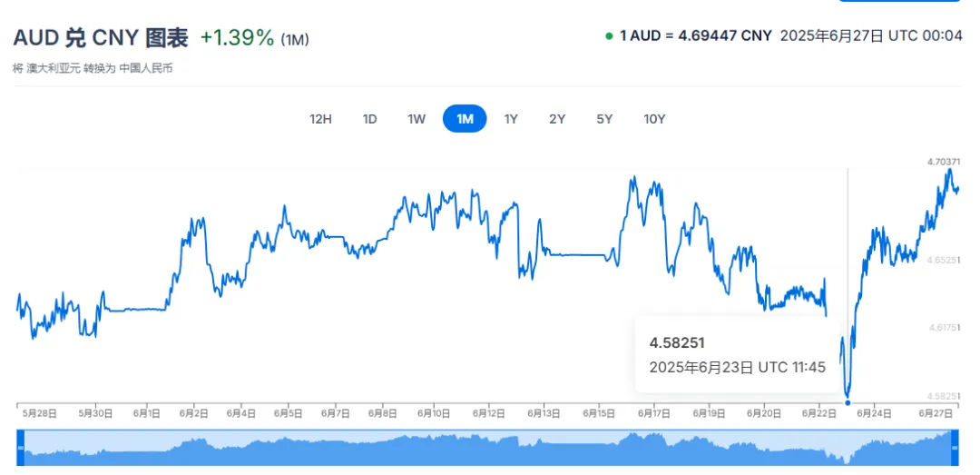The width and height of the screenshot is (980, 475).
Task: Click the 1 AUD = 4.69447 CNY rate text
Action: 696,35
